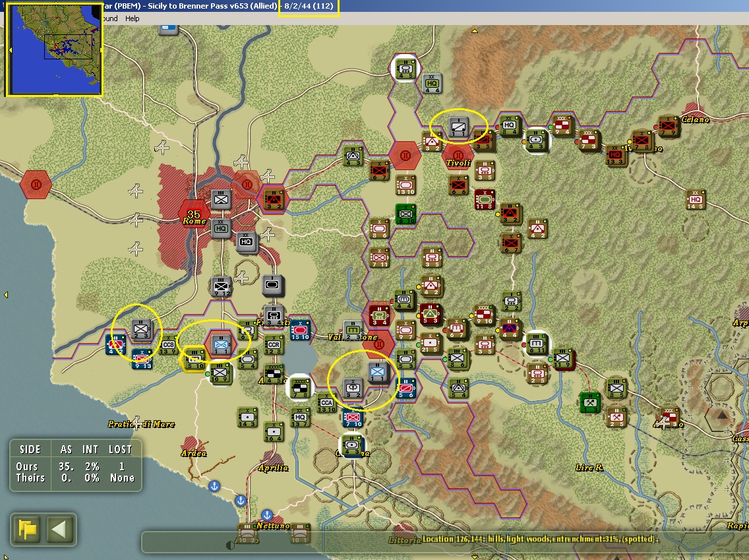Image resolution: width=749 pixels, height=560 pixels.
Task: Select the engineer 2-5 counter
Action: pyautogui.click(x=616, y=418)
